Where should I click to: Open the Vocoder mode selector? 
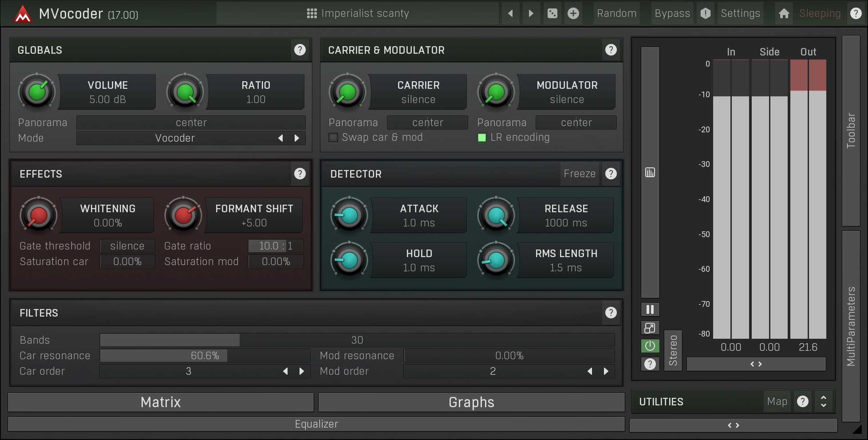click(x=175, y=138)
